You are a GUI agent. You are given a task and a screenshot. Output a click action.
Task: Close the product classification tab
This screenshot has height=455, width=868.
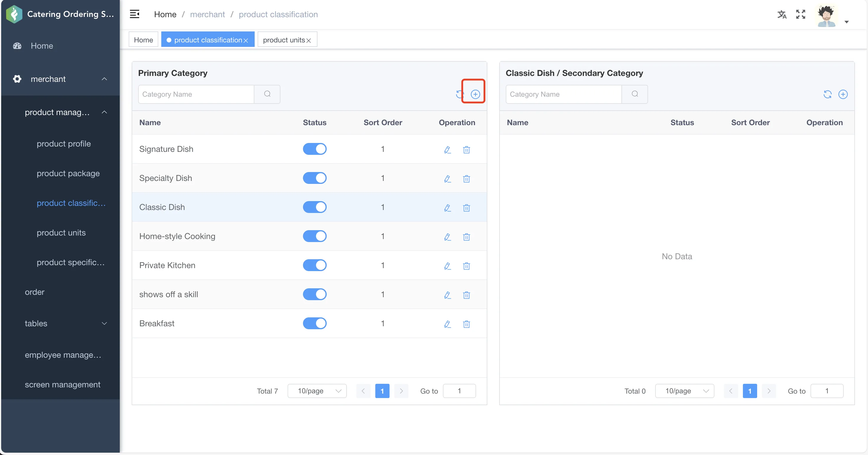[246, 40]
